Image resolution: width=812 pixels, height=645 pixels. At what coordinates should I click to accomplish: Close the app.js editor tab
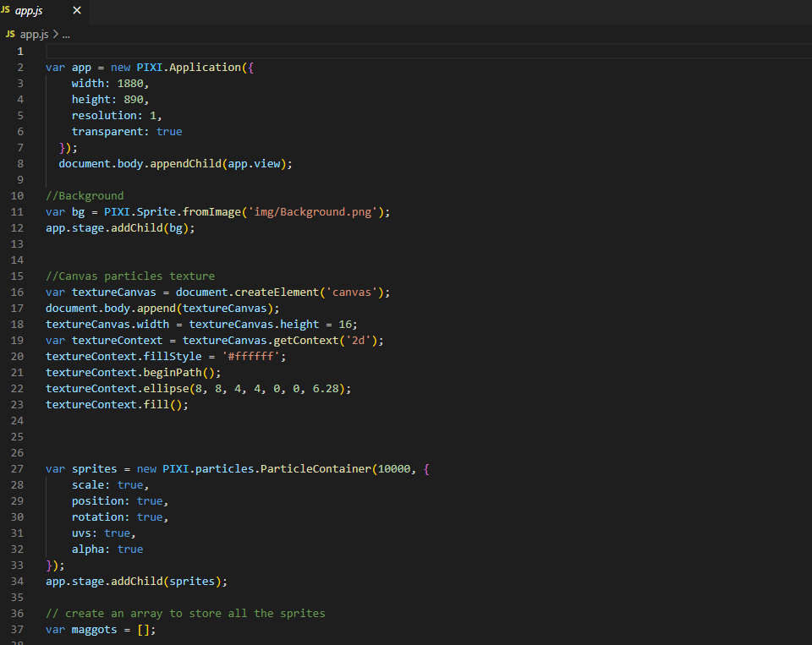click(x=77, y=11)
